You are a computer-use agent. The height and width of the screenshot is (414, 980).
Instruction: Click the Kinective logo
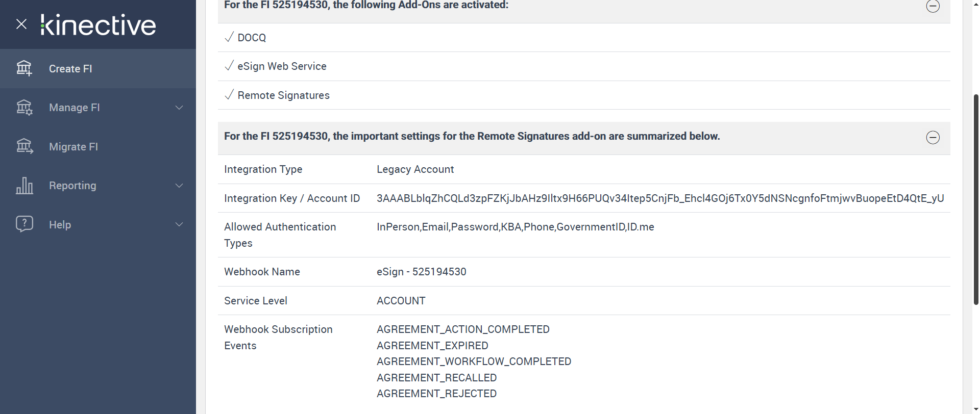[x=98, y=25]
